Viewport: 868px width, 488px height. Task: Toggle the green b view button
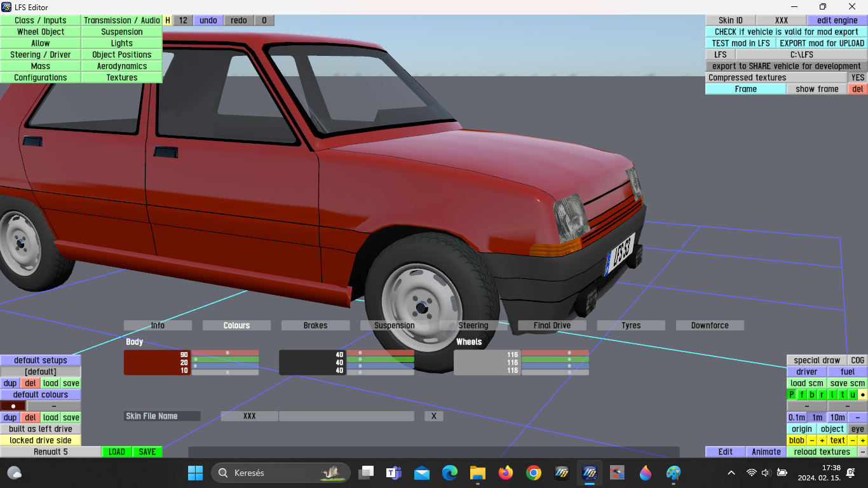click(x=812, y=395)
